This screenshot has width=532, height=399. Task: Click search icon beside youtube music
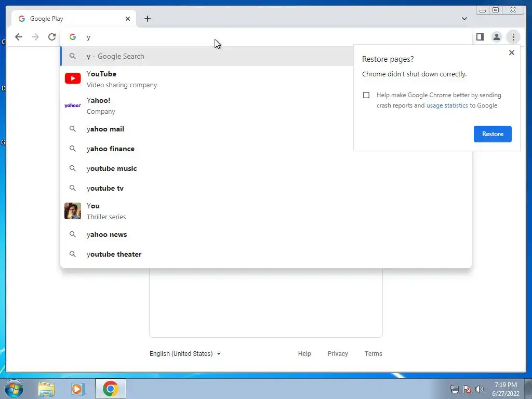coord(73,168)
